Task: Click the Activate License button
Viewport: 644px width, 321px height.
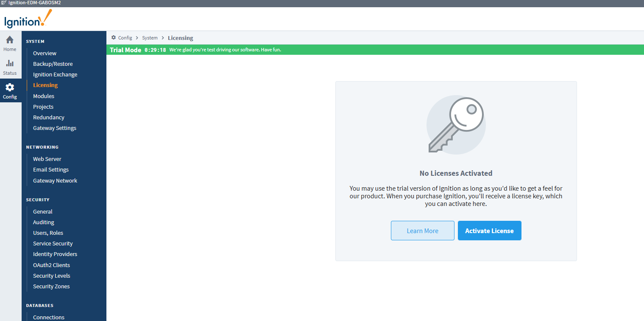Action: click(x=490, y=231)
